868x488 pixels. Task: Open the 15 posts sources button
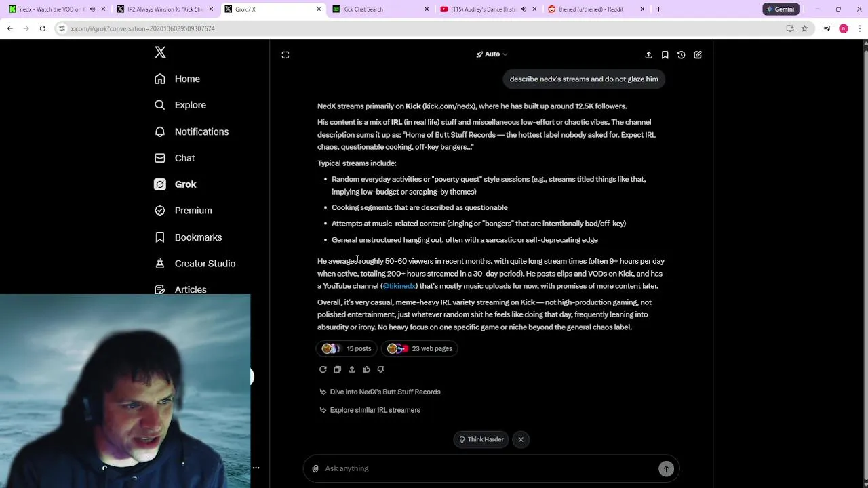point(347,348)
